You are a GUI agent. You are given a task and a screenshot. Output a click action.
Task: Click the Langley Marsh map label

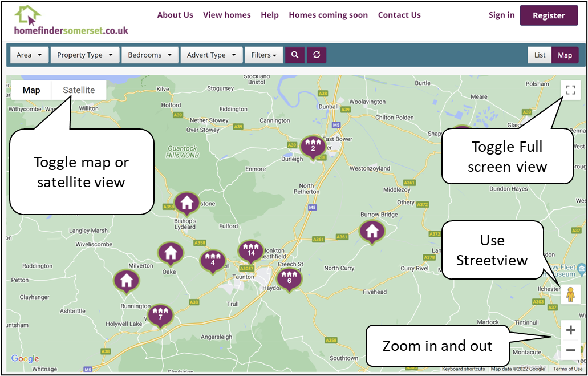pyautogui.click(x=88, y=231)
